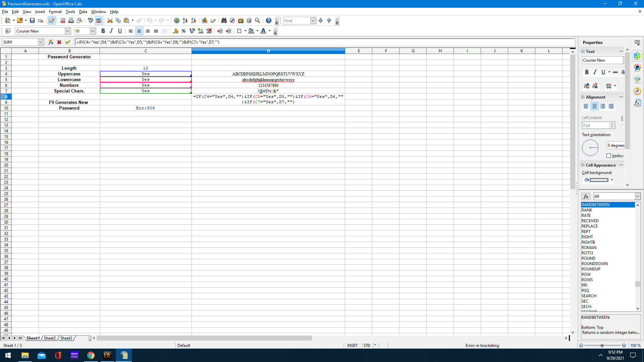Click the STD selection mode in status bar
The image size is (644, 362).
367,346
